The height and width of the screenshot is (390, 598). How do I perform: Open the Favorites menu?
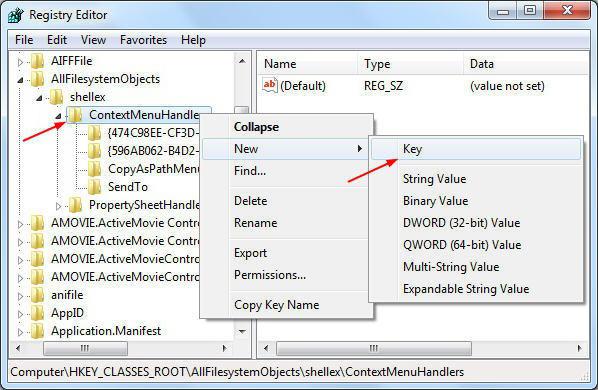coord(143,40)
